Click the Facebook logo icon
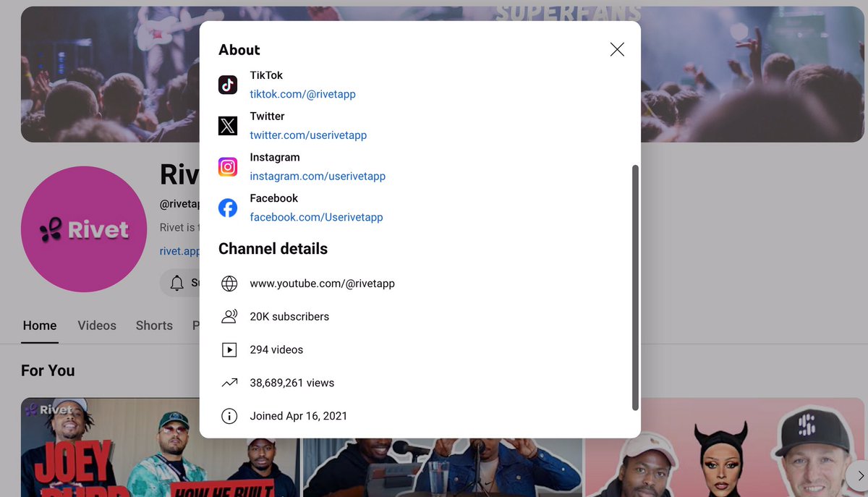The width and height of the screenshot is (868, 497). [x=228, y=208]
